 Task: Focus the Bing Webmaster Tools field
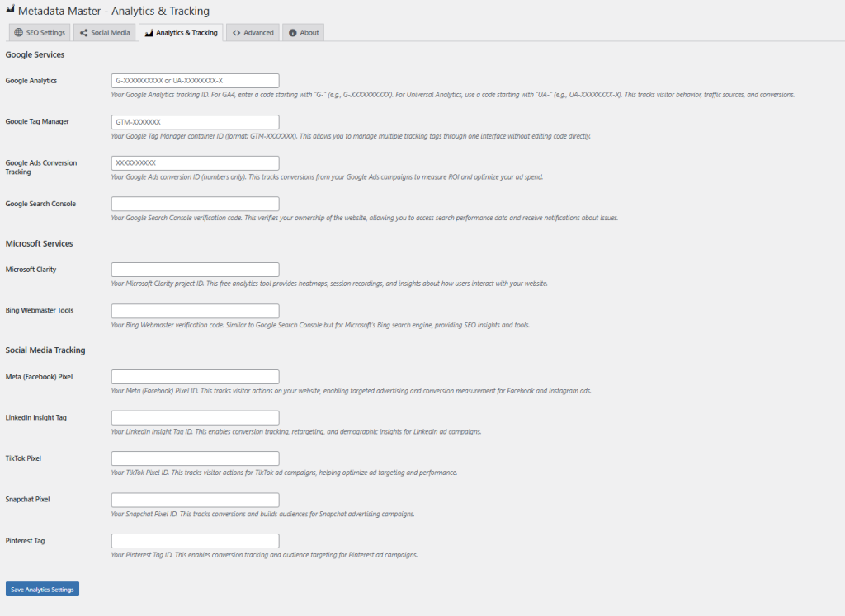195,311
